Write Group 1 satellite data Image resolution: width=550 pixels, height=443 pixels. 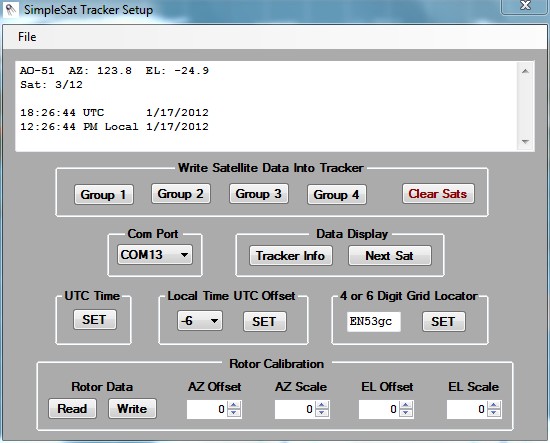coord(103,194)
